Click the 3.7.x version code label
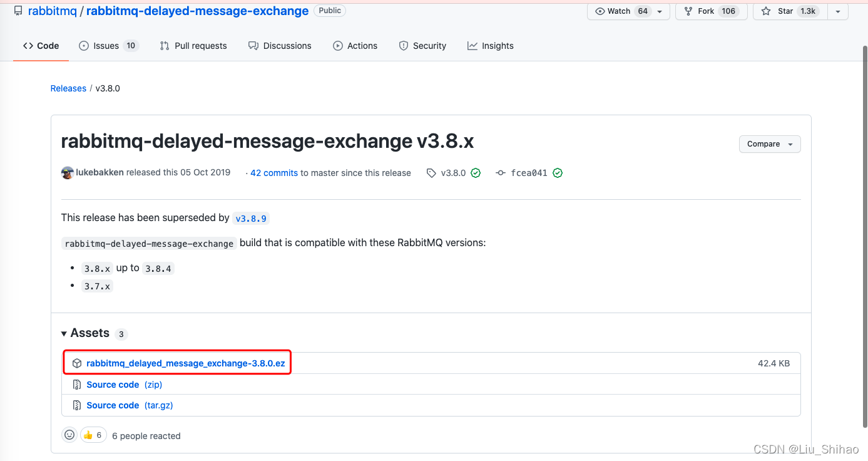 97,287
